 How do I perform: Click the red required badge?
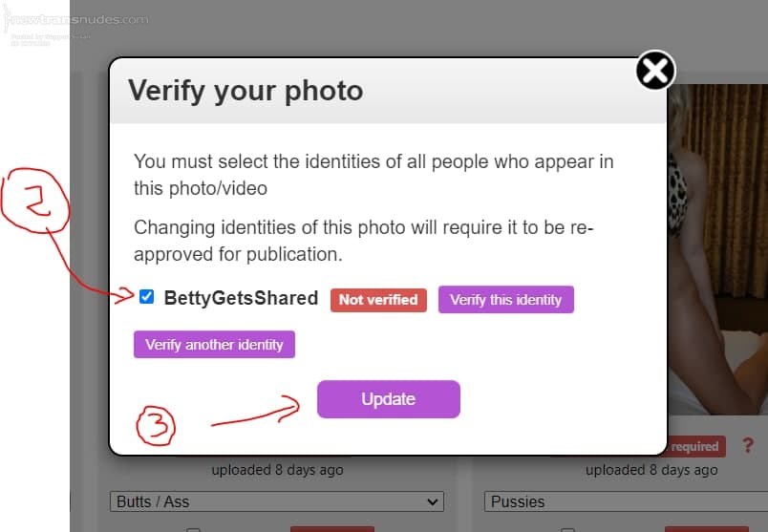695,446
